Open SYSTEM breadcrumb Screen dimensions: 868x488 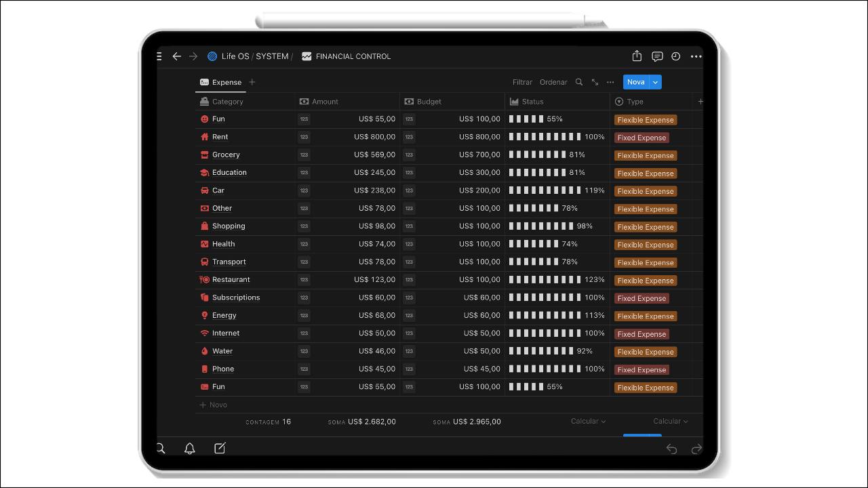pyautogui.click(x=272, y=56)
